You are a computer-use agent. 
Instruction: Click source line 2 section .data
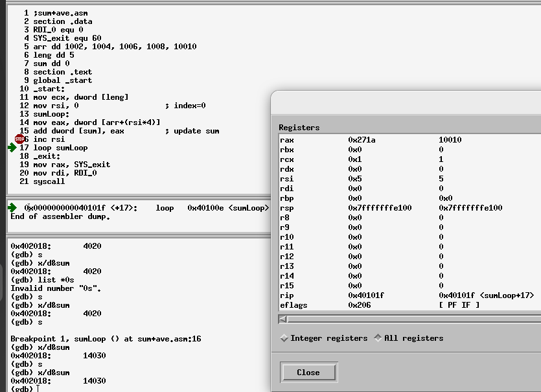62,21
